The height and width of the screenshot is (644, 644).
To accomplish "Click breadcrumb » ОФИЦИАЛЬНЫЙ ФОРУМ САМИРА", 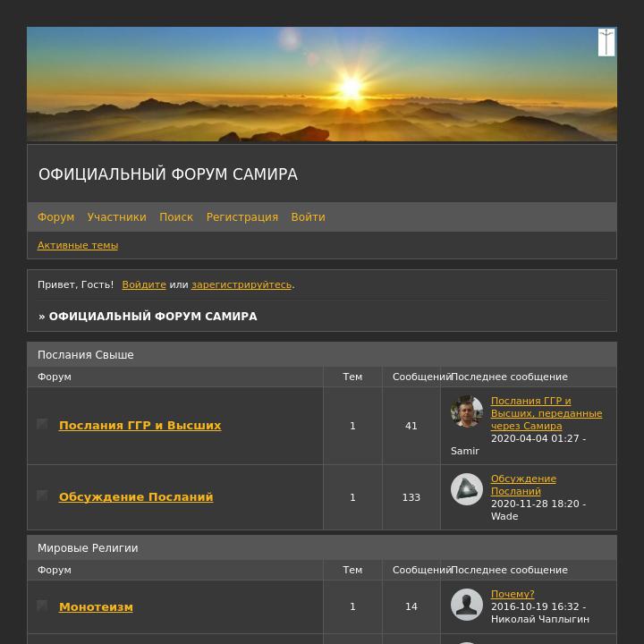I will coord(148,317).
